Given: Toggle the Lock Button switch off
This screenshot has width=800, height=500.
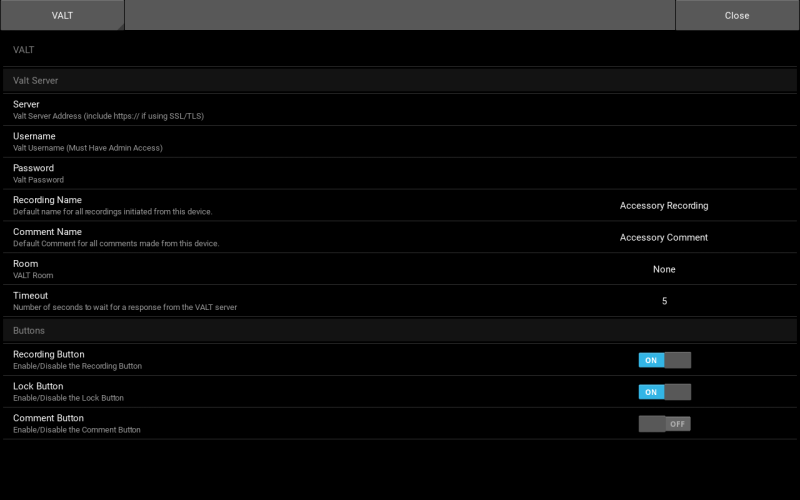Looking at the screenshot, I should [665, 392].
